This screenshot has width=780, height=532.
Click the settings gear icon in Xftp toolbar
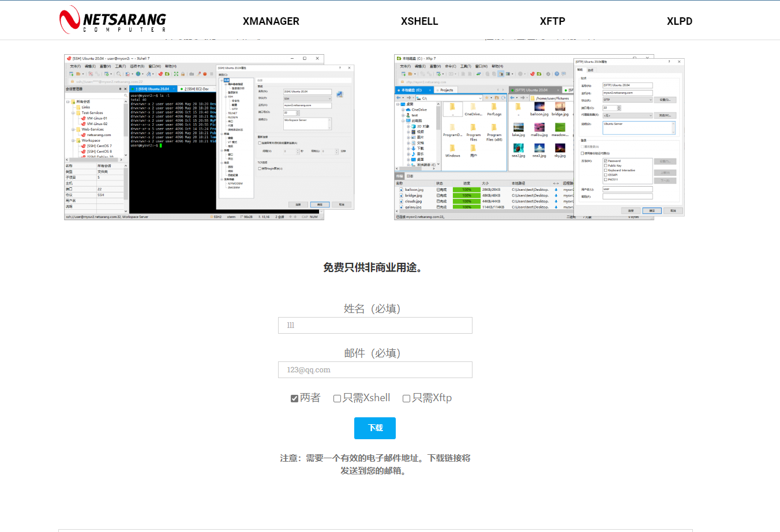click(x=548, y=74)
